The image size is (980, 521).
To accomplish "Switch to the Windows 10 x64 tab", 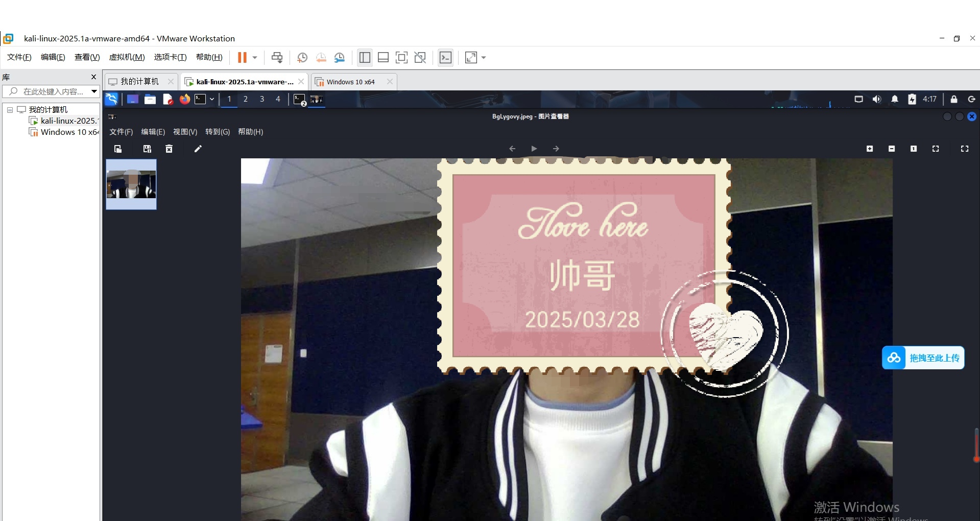I will point(350,82).
